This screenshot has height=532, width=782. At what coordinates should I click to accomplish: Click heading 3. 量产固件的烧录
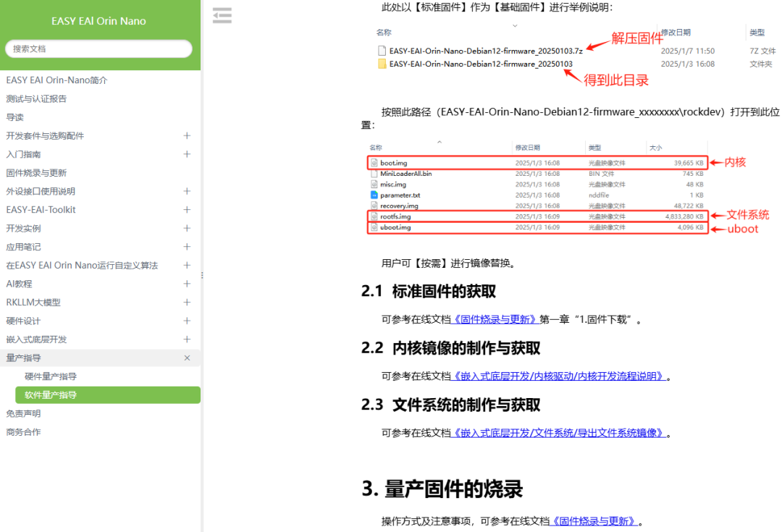click(442, 489)
